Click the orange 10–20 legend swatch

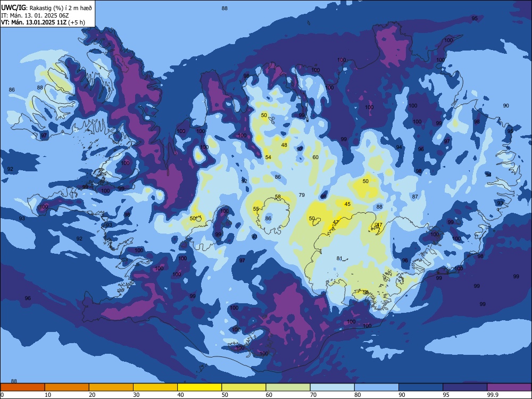(x=67, y=387)
